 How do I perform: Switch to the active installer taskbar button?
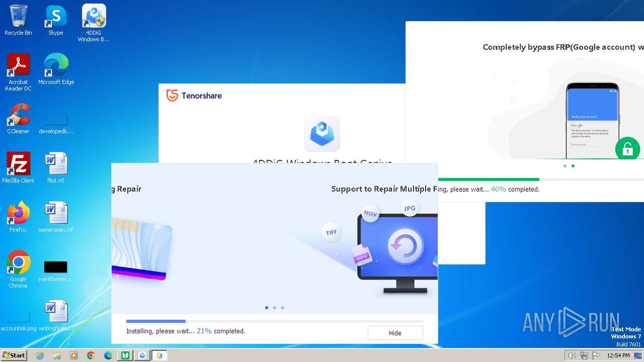coord(159,355)
